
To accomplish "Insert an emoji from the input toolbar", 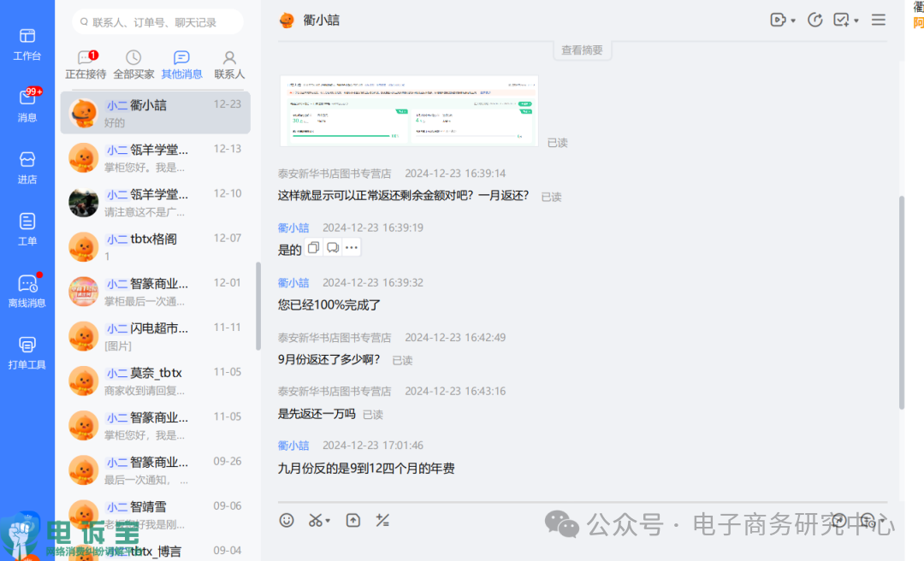I will [x=287, y=519].
